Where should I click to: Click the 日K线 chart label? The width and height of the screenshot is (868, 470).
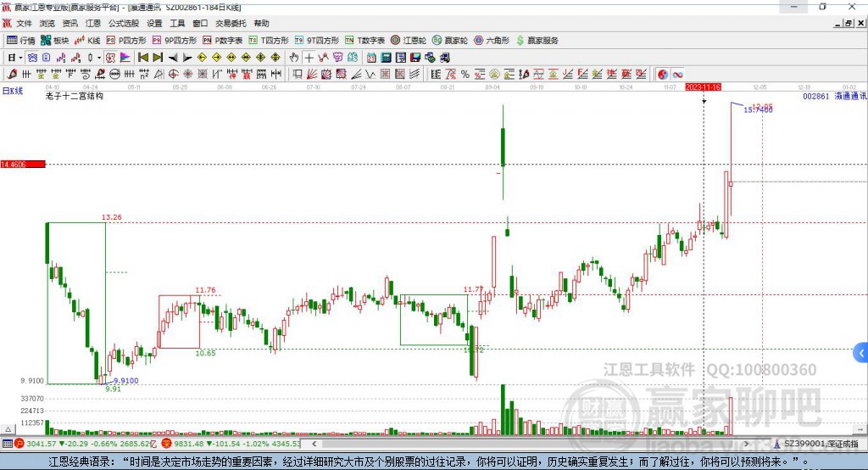pos(12,91)
